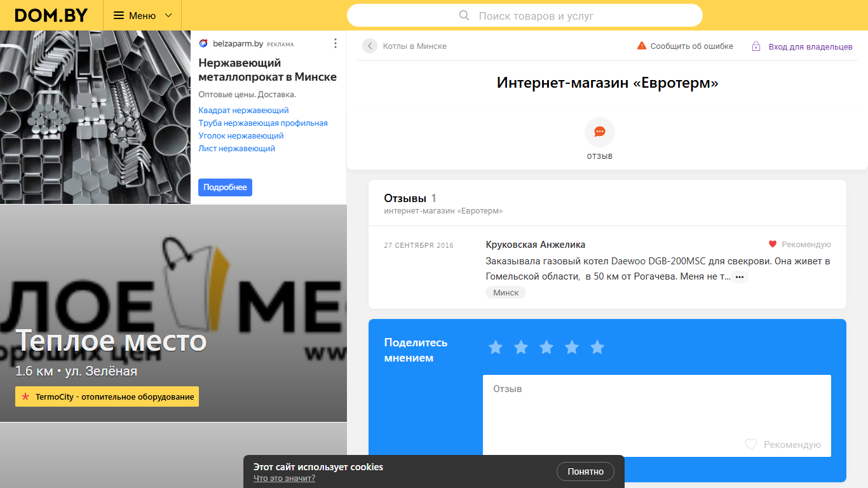Open the Теплое место banner

pos(173,314)
